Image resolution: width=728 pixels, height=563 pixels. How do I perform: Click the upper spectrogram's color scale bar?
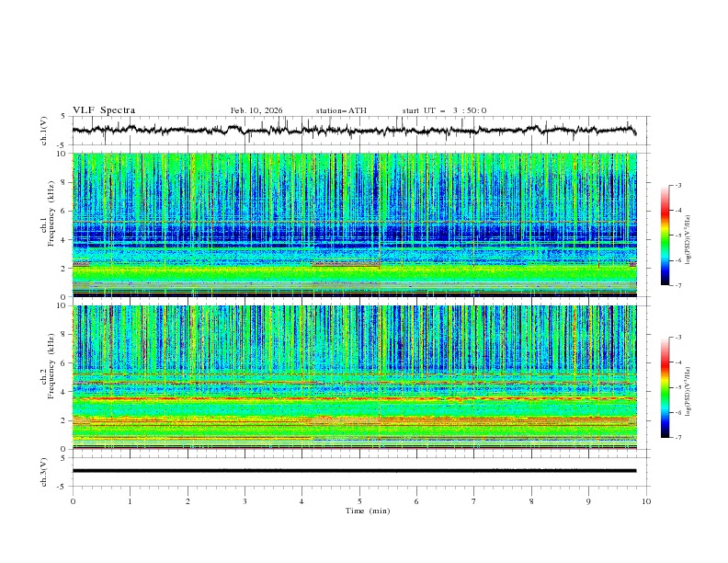point(665,236)
